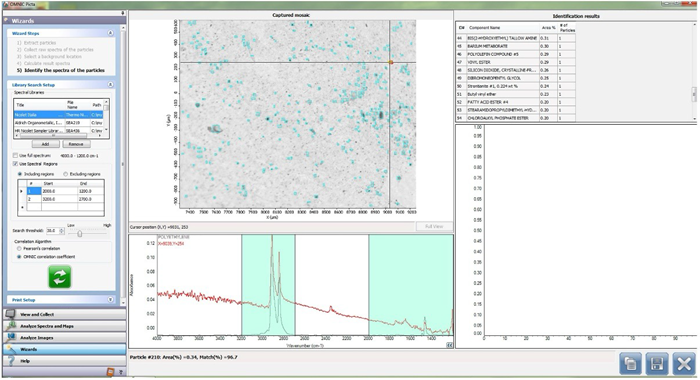This screenshot has width=700, height=380.
Task: Select HR Nicolet Sampler Library row
Action: click(59, 130)
